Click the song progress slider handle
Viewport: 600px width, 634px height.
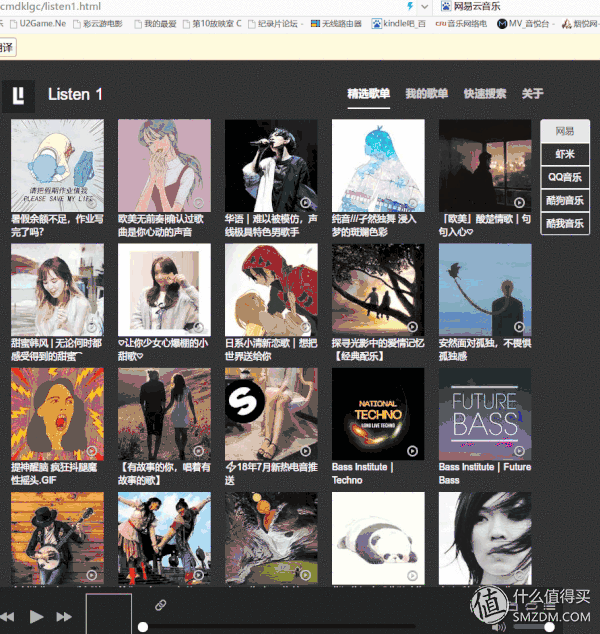coord(143,627)
